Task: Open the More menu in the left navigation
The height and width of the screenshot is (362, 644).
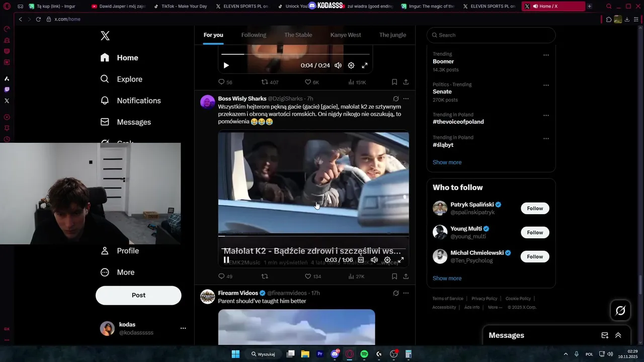Action: coord(118,273)
